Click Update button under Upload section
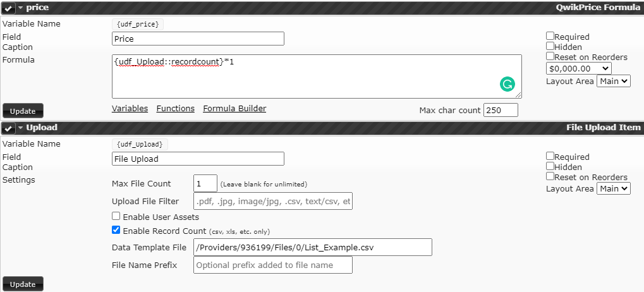Viewport: 644px width, 292px height. [23, 284]
